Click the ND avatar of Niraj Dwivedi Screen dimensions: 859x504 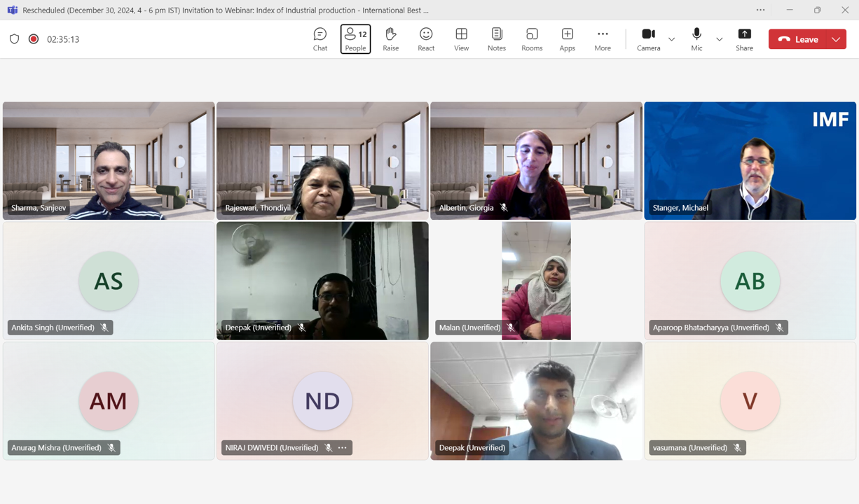coord(322,400)
